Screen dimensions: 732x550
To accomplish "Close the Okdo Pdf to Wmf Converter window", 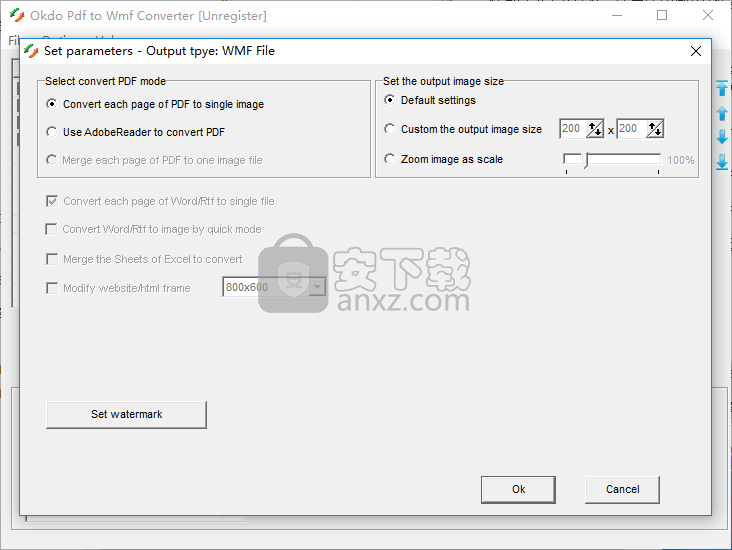I will [x=708, y=15].
